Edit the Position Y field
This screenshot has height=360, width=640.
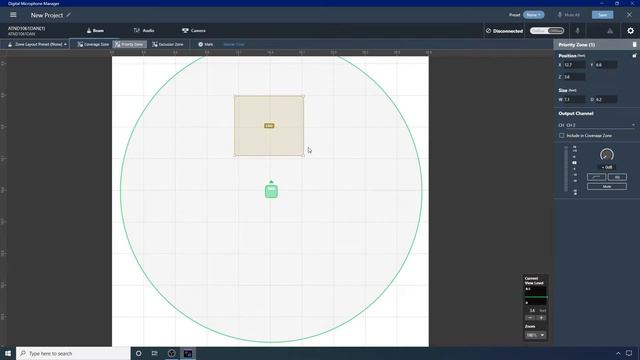(x=606, y=65)
